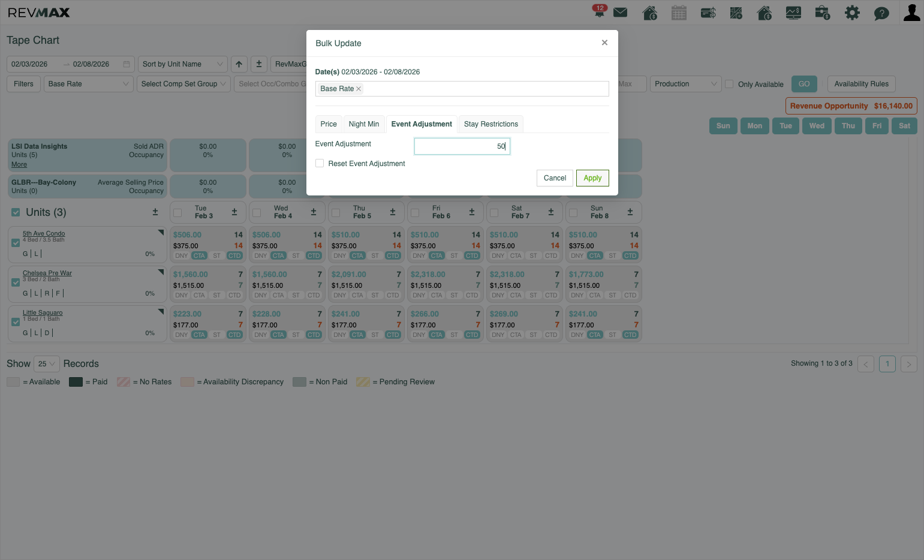Open the date range calendar picker icon

pos(127,64)
